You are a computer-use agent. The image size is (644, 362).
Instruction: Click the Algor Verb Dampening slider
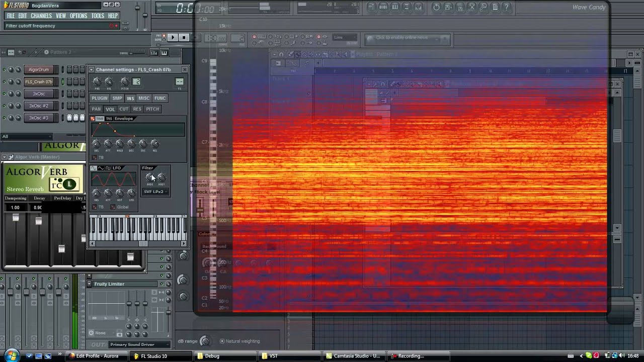(x=16, y=218)
